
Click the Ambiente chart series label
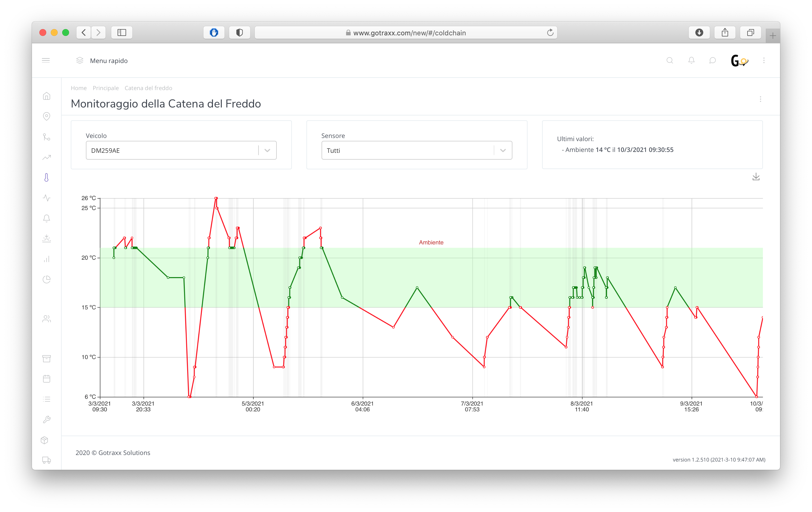tap(431, 242)
